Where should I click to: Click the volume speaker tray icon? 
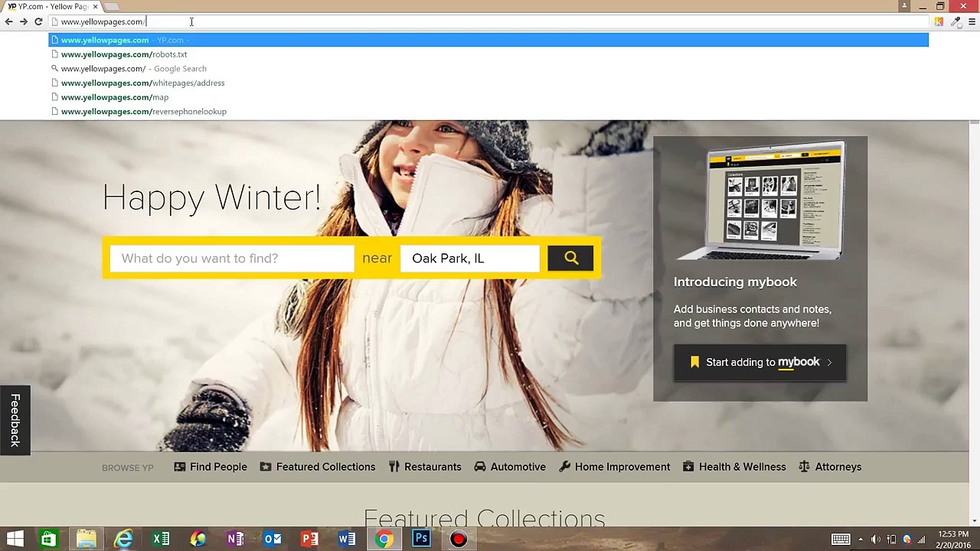tap(876, 540)
